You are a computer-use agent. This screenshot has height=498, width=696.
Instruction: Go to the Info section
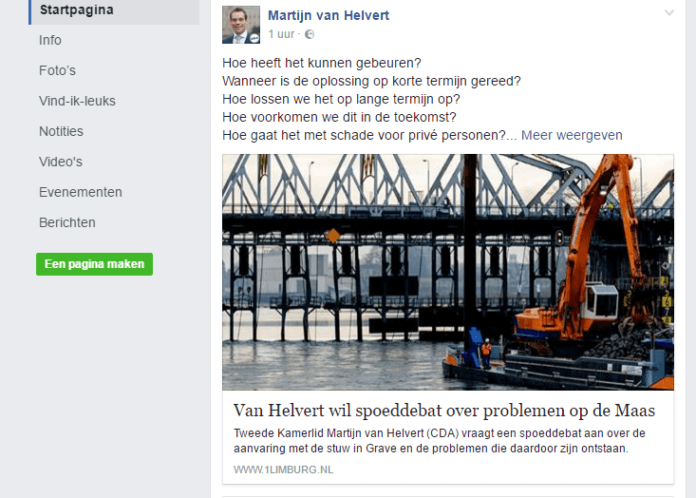pos(50,40)
